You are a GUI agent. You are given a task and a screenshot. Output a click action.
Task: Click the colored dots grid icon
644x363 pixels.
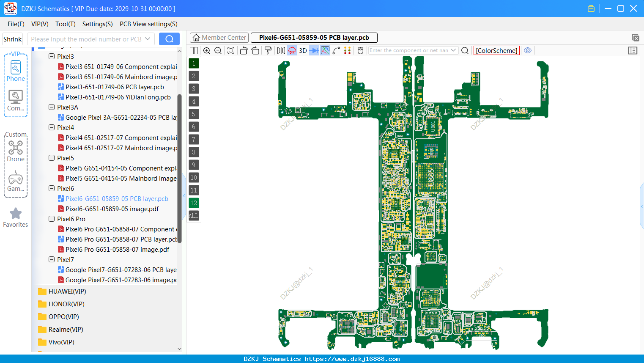tap(348, 50)
